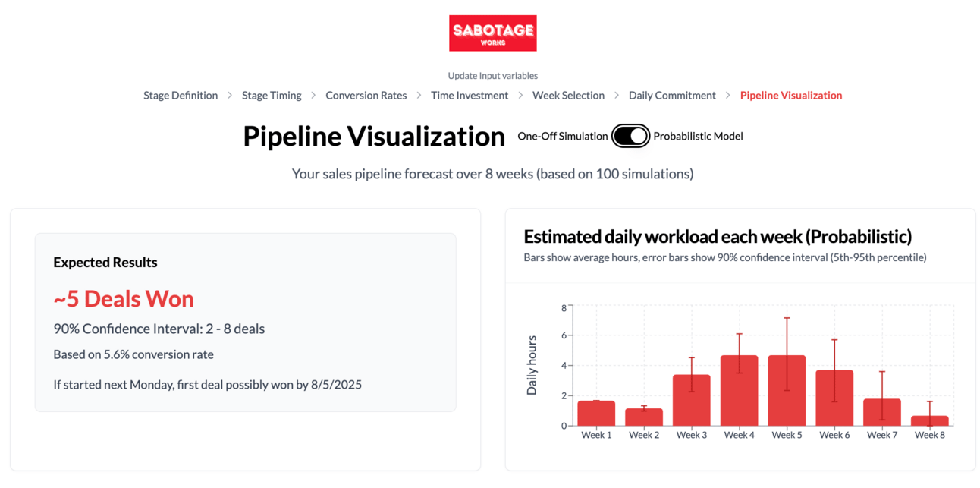Click the Week 1 bar
Viewport: 980px width, 488px height.
coord(596,413)
